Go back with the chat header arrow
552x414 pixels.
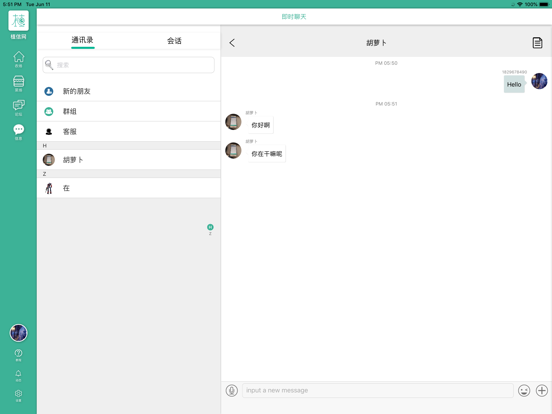click(x=232, y=43)
